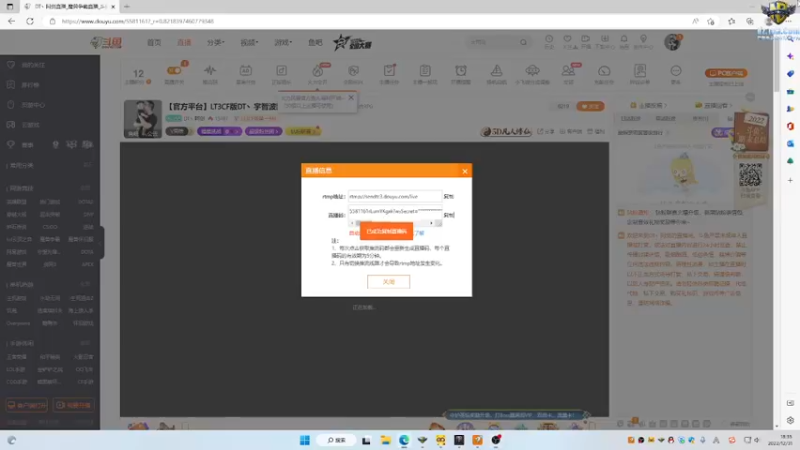Click the orange PC client button
The image size is (800, 450).
726,73
